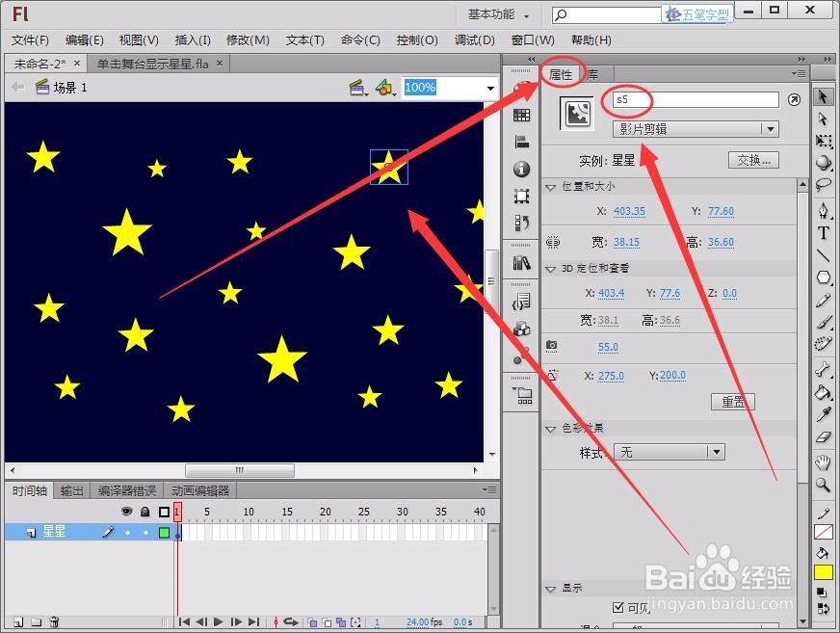Open the Transform panel icon

tap(521, 197)
